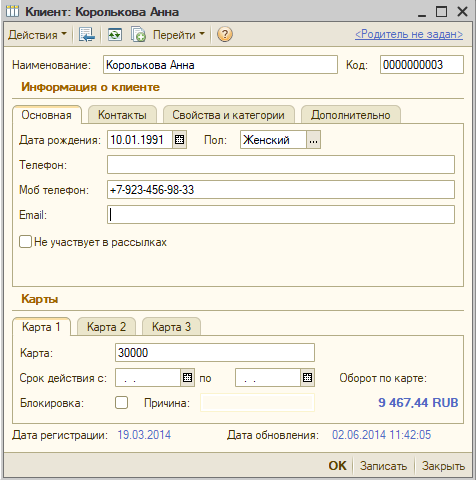Screen dimensions: 476x480
Task: Open help via the question mark icon
Action: [x=225, y=34]
